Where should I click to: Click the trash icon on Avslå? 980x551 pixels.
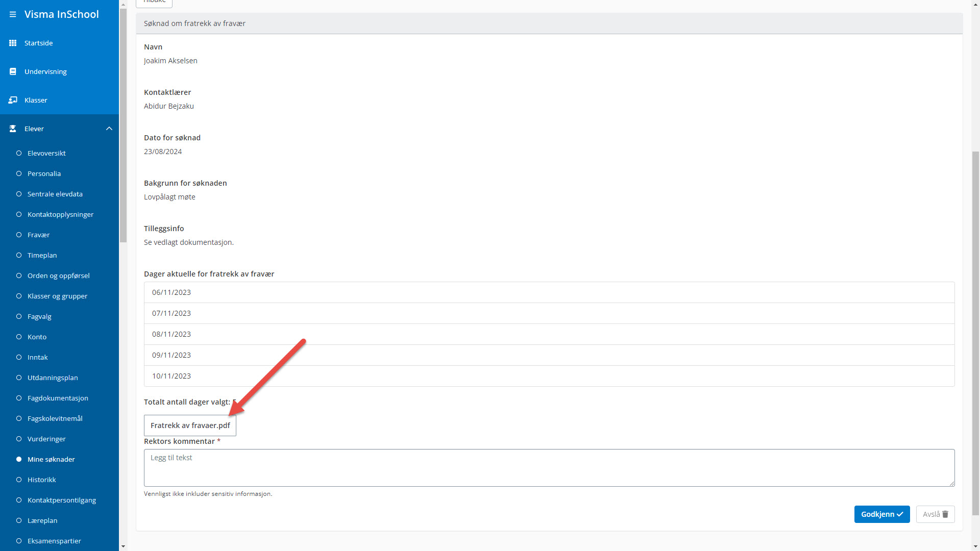coord(945,514)
